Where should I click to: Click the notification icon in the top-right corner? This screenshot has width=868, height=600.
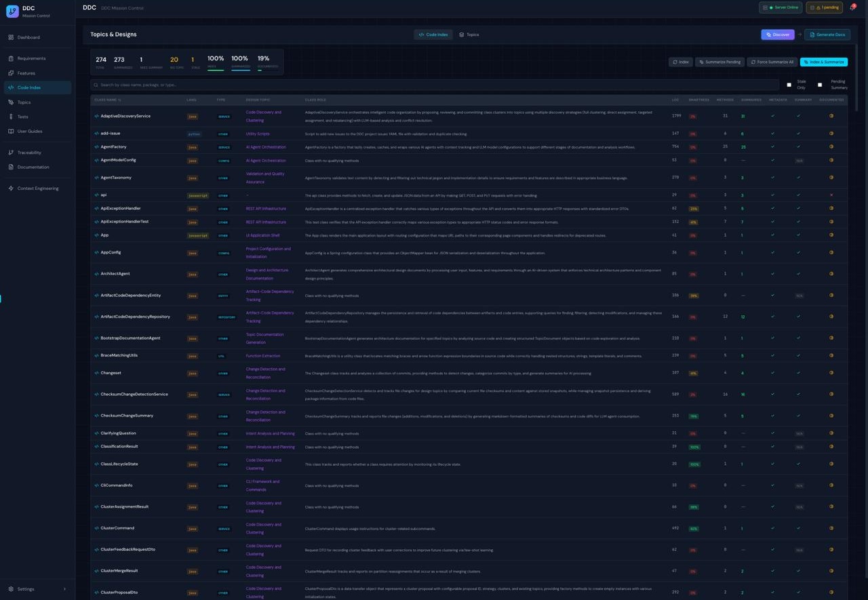point(852,7)
